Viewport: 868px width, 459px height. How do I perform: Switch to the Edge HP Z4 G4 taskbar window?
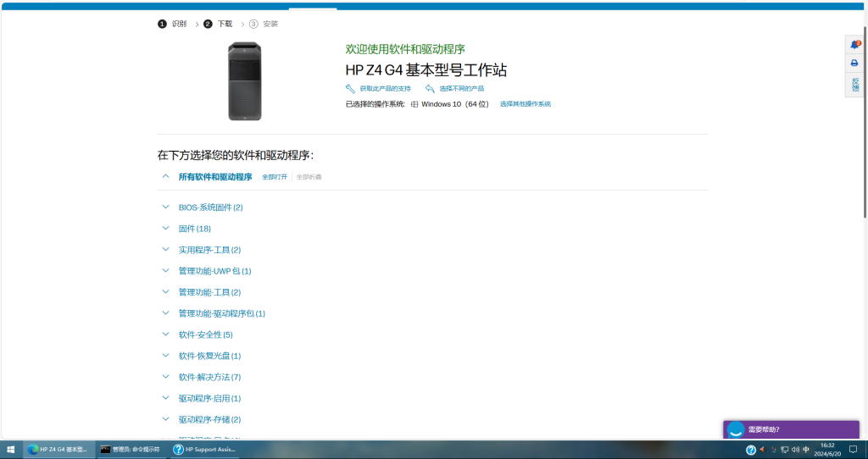pyautogui.click(x=58, y=450)
